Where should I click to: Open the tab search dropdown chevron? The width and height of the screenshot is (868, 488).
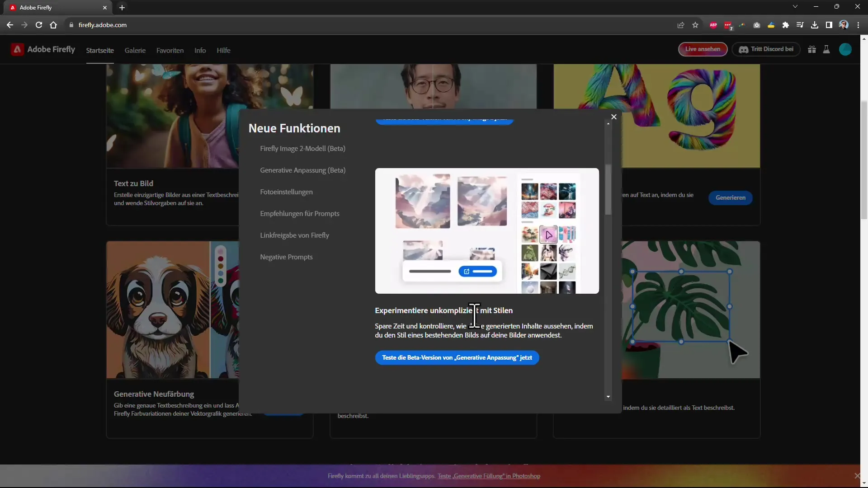(795, 7)
